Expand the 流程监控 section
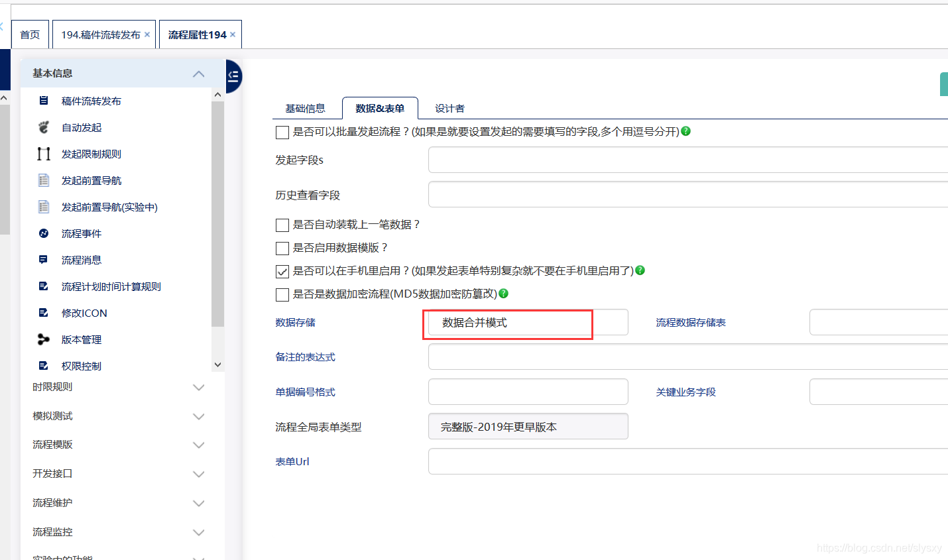 [198, 532]
